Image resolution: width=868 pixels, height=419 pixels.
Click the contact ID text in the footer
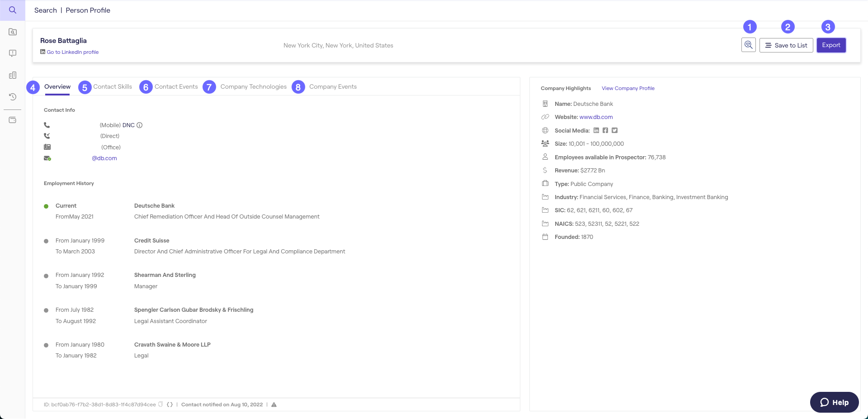point(100,405)
